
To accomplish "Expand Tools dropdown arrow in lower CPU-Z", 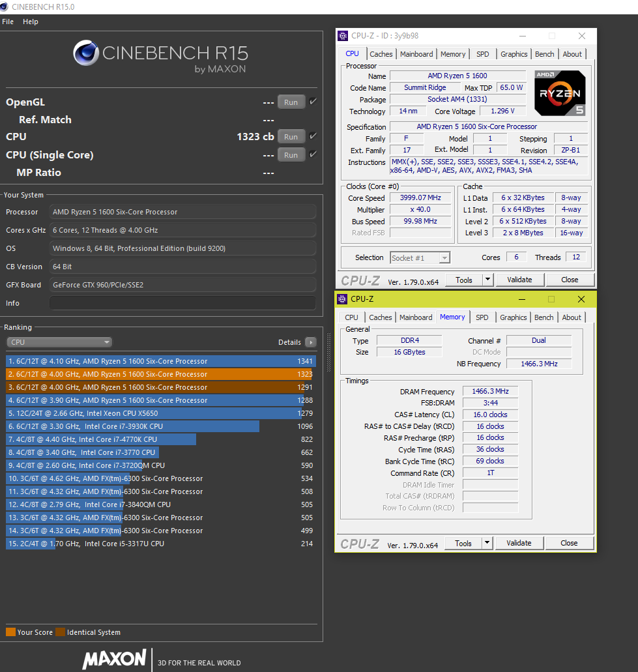I will [x=487, y=543].
